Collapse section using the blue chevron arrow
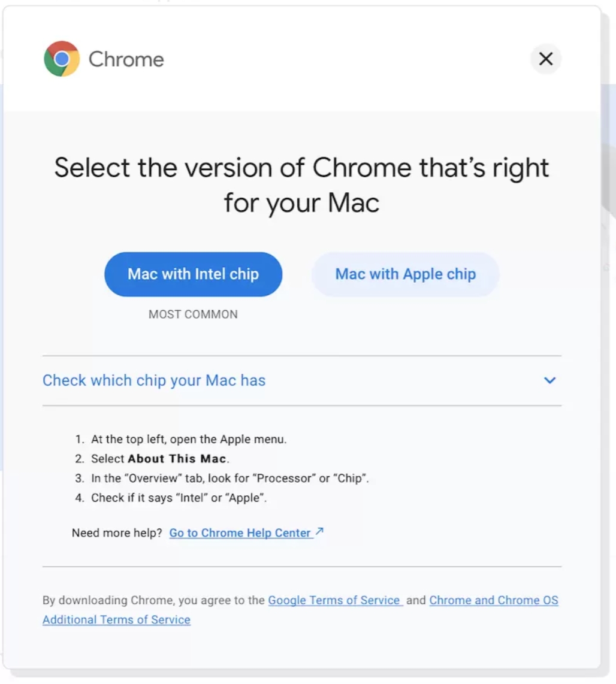 pyautogui.click(x=549, y=380)
